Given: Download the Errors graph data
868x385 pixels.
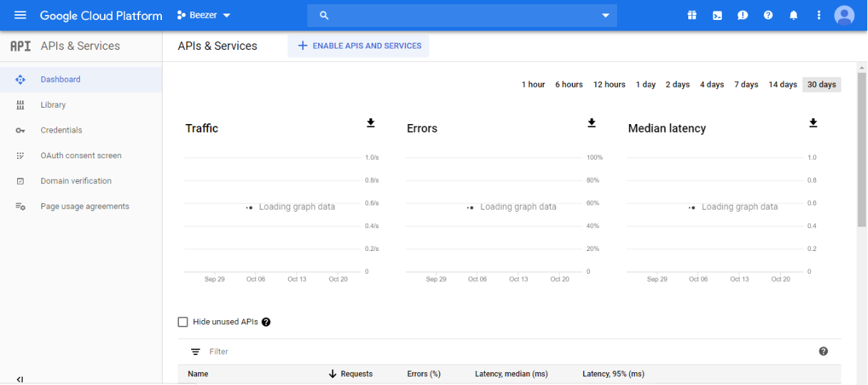Looking at the screenshot, I should click(591, 123).
